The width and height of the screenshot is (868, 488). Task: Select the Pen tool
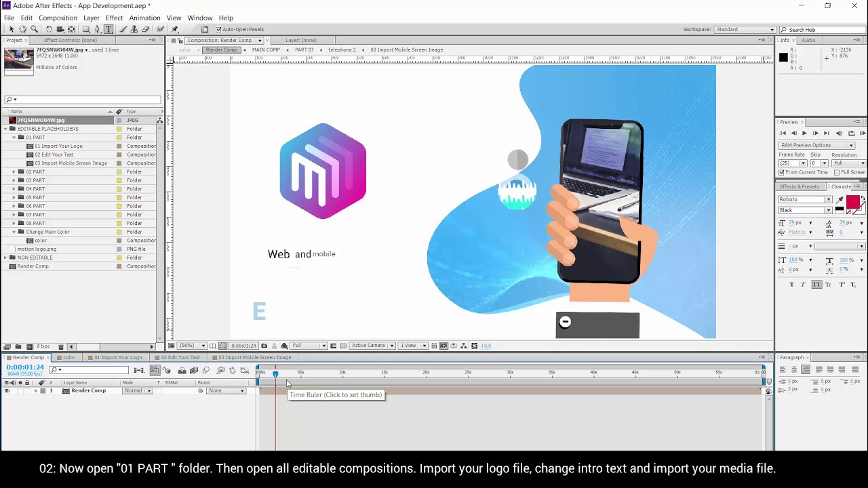97,29
